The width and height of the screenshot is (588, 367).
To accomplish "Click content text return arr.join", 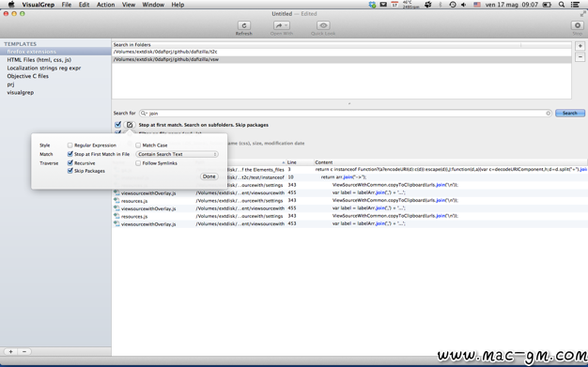I will pyautogui.click(x=344, y=177).
